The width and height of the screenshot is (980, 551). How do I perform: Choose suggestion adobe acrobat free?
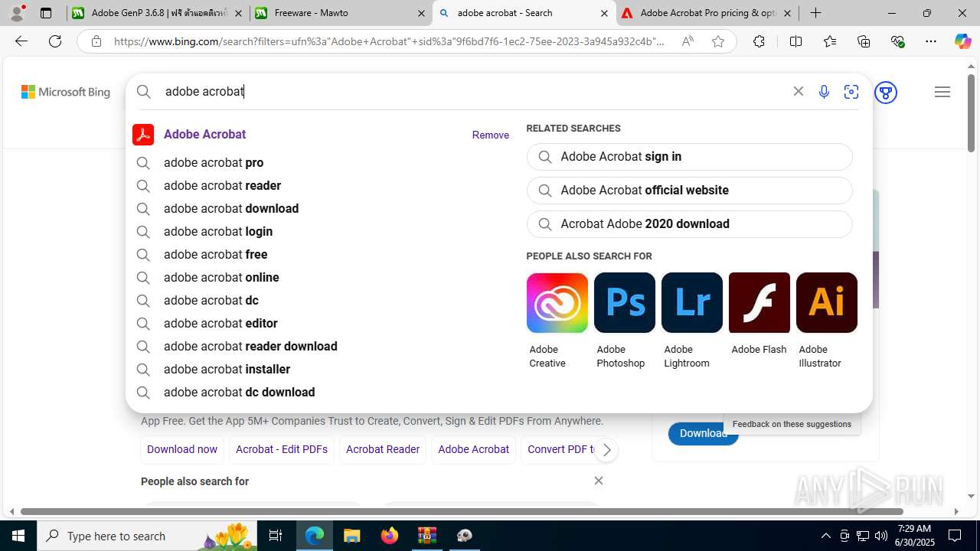(x=215, y=254)
